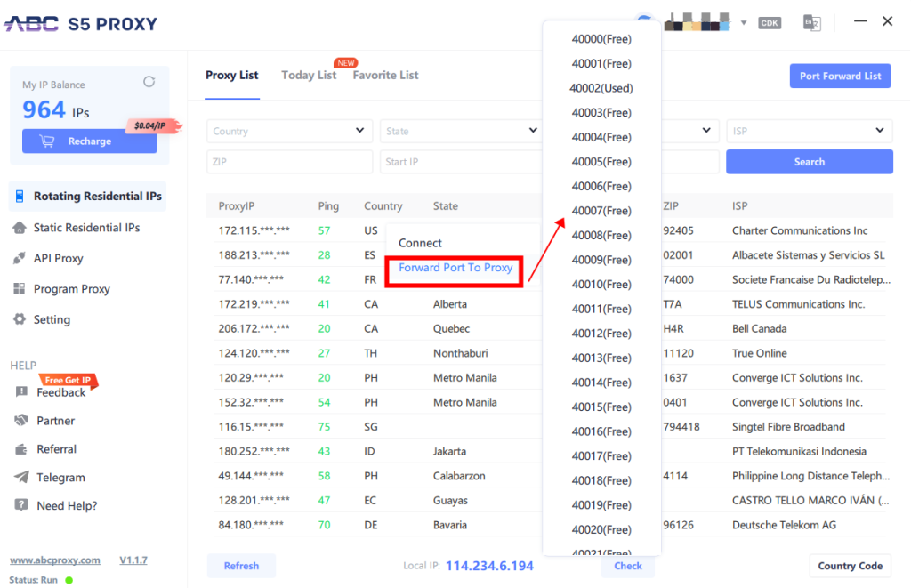Viewport: 911px width, 588px height.
Task: Click the API Proxy plug icon
Action: (20, 258)
